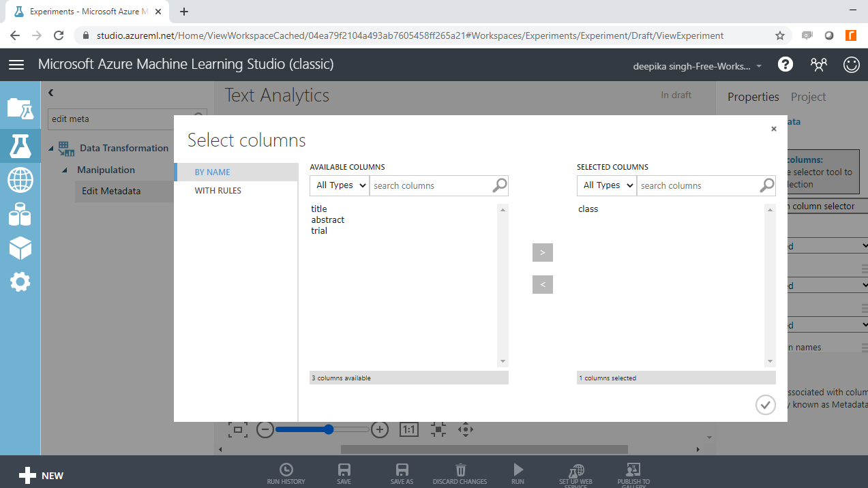
Task: Click the browser back arrow
Action: tap(15, 35)
